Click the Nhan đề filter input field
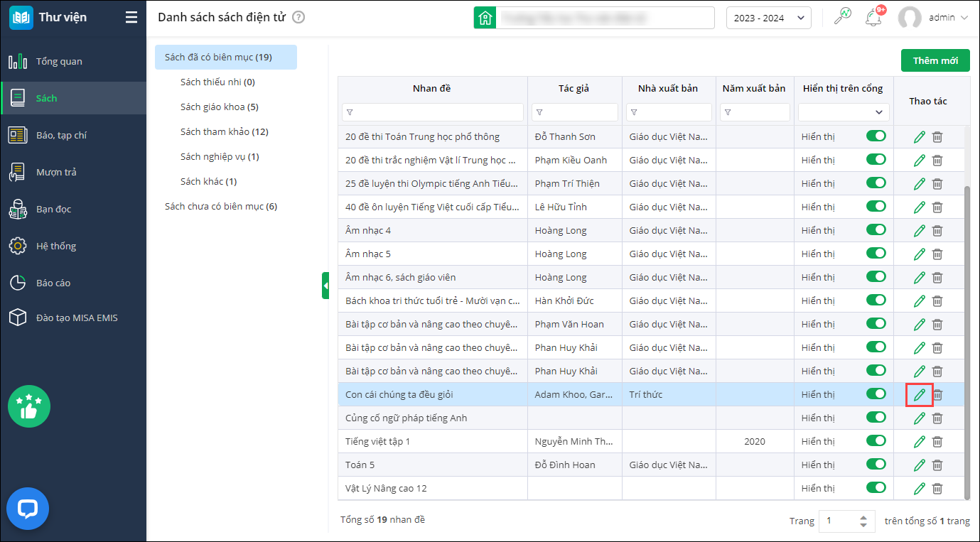 (434, 112)
